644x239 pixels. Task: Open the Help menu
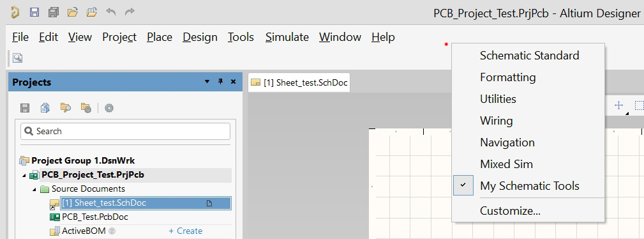tap(383, 37)
